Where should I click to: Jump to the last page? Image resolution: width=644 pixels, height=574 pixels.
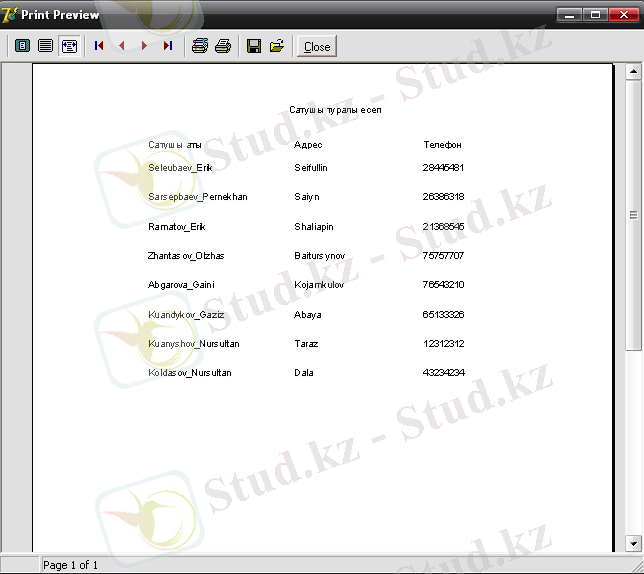click(x=167, y=46)
